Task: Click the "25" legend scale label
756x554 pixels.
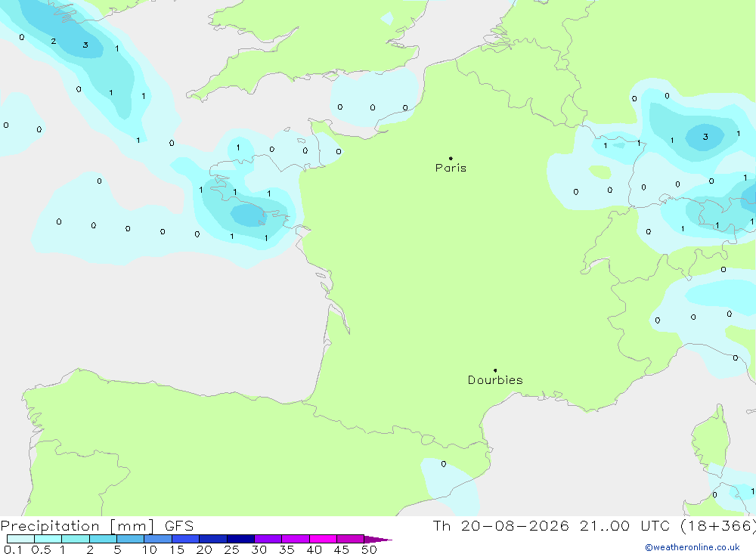Action: pyautogui.click(x=232, y=549)
